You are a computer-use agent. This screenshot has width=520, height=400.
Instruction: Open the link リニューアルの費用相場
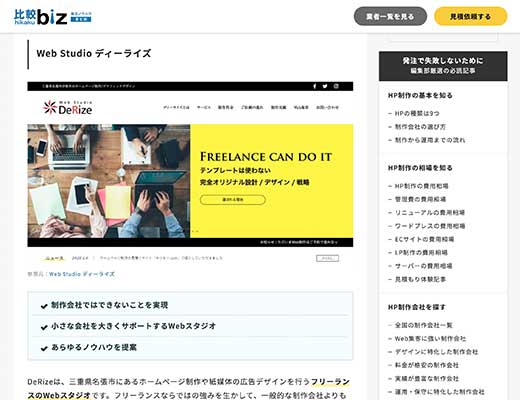point(430,213)
